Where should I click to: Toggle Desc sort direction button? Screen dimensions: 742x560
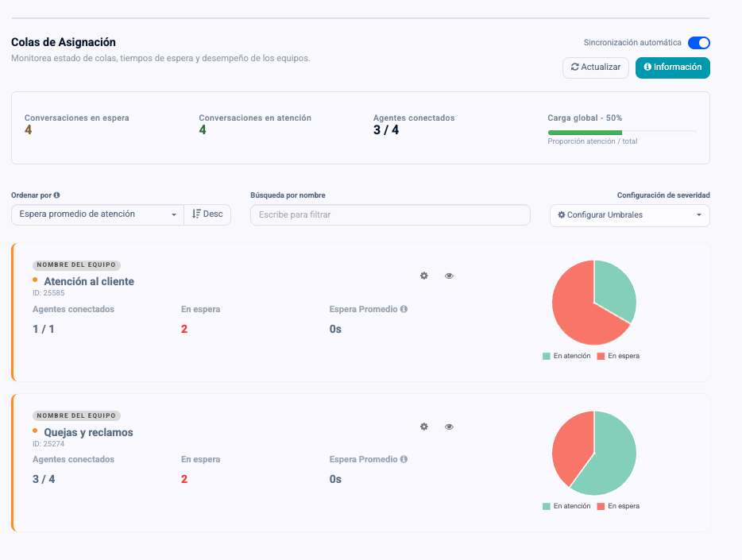pyautogui.click(x=207, y=214)
